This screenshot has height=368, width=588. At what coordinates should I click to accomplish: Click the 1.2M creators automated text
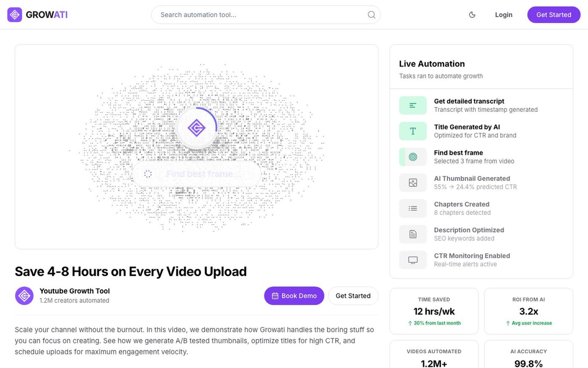point(74,301)
